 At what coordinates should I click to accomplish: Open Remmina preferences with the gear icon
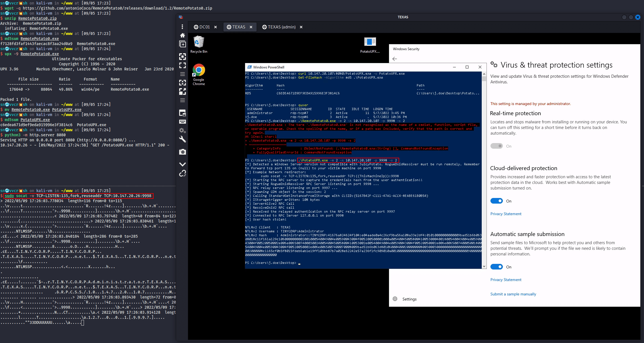tap(183, 130)
